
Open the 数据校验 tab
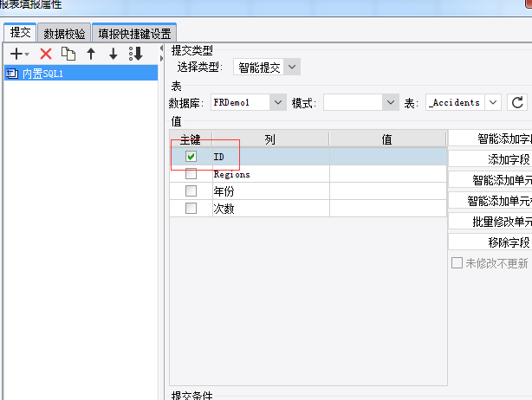coord(64,34)
